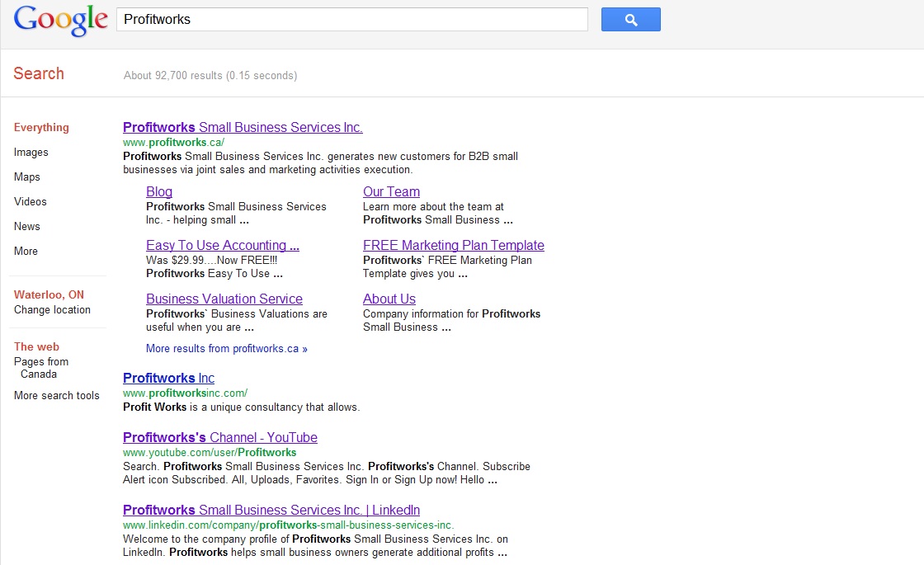Click the Google logo

(x=61, y=20)
